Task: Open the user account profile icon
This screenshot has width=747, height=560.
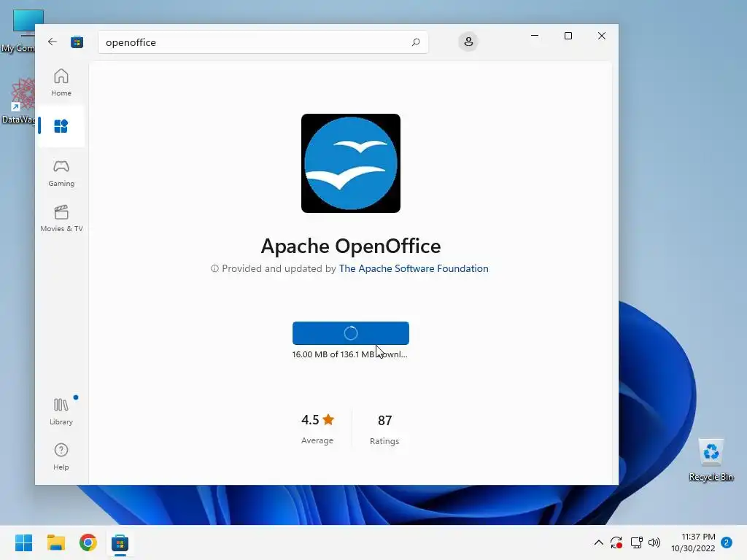Action: [468, 42]
